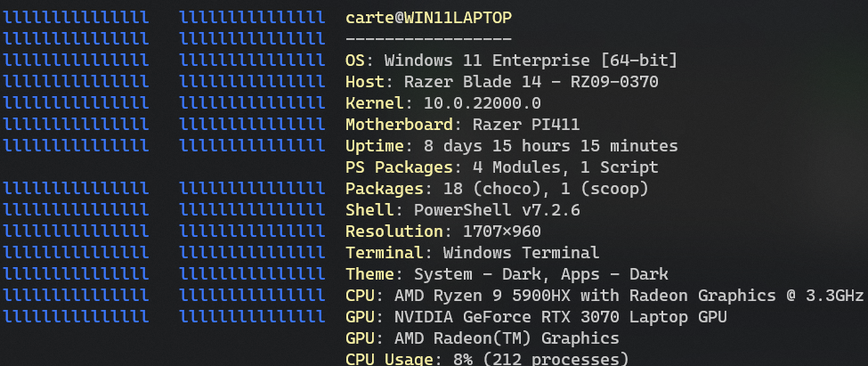
Task: Click the GPU line NVIDIA GeForce RTX 3070
Action: (536, 317)
